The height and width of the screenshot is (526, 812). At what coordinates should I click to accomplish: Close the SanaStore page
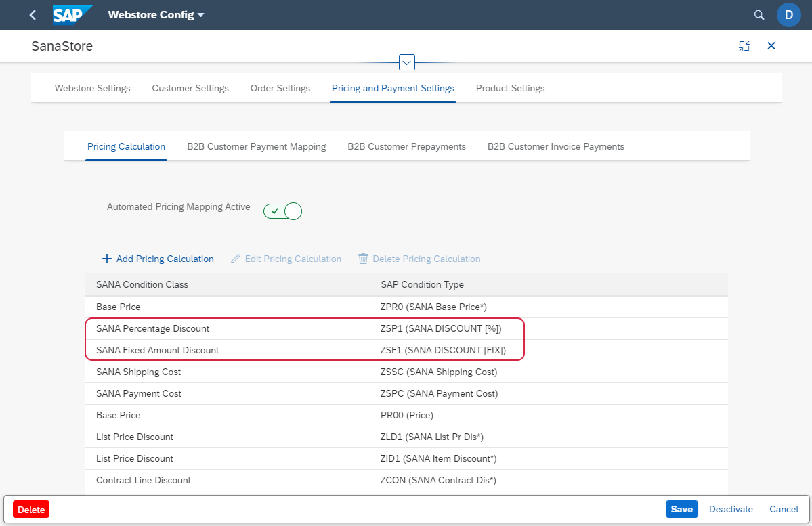click(771, 46)
